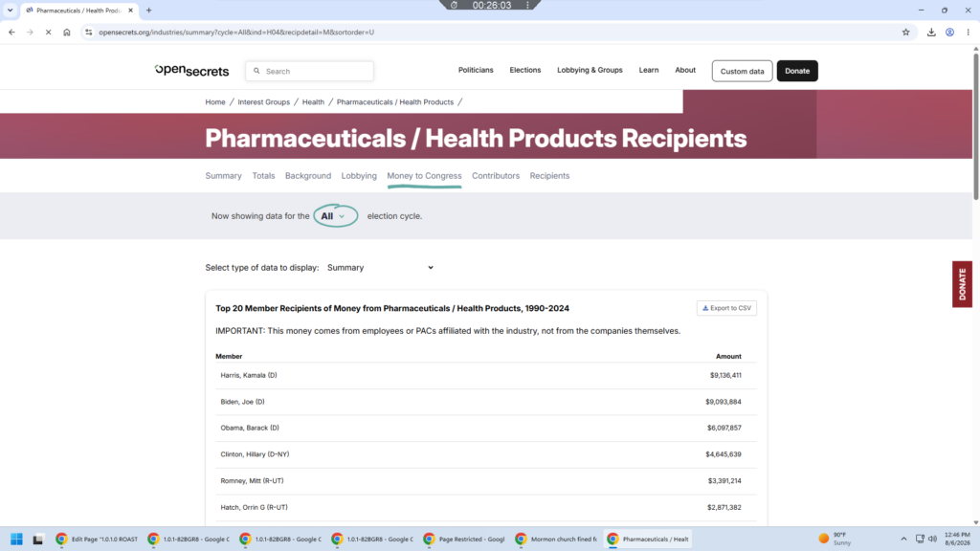
Task: Switch to Edit Page ROAST Chrome window
Action: tap(97, 539)
